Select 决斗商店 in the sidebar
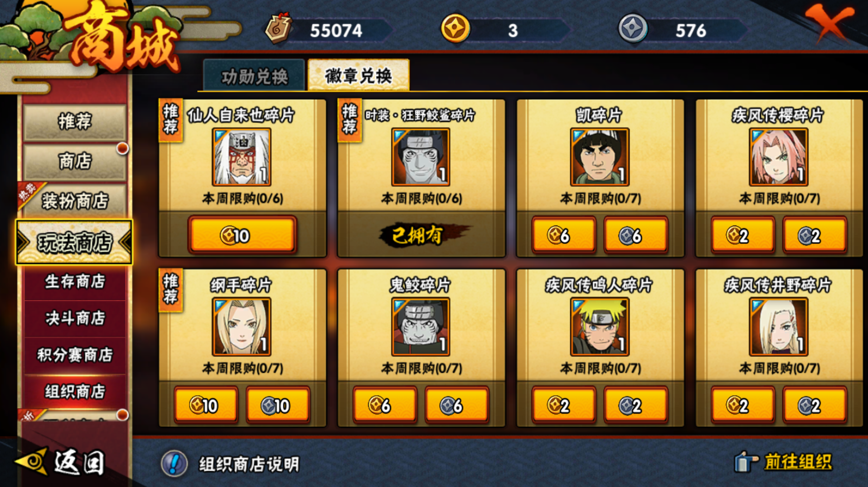The height and width of the screenshot is (487, 868). [x=74, y=318]
